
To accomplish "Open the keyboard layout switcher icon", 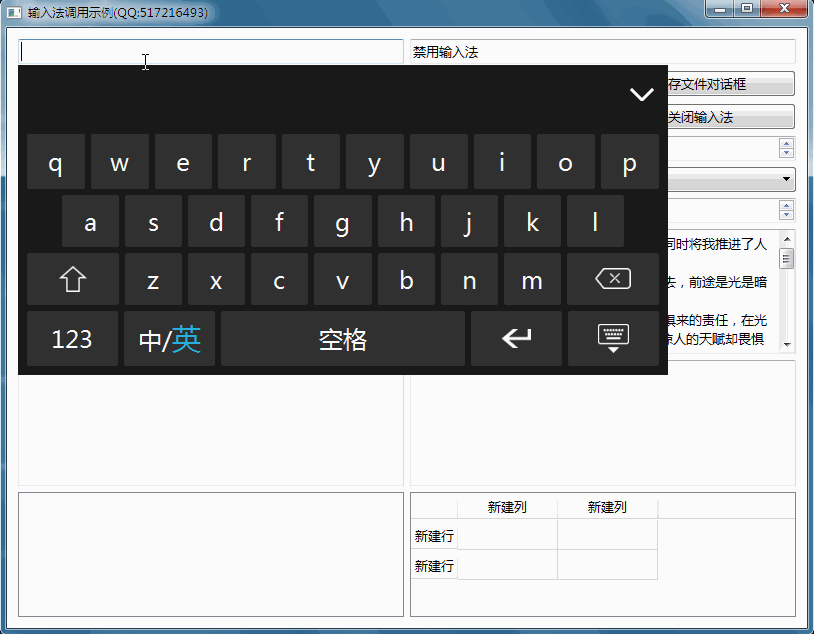I will (x=612, y=338).
